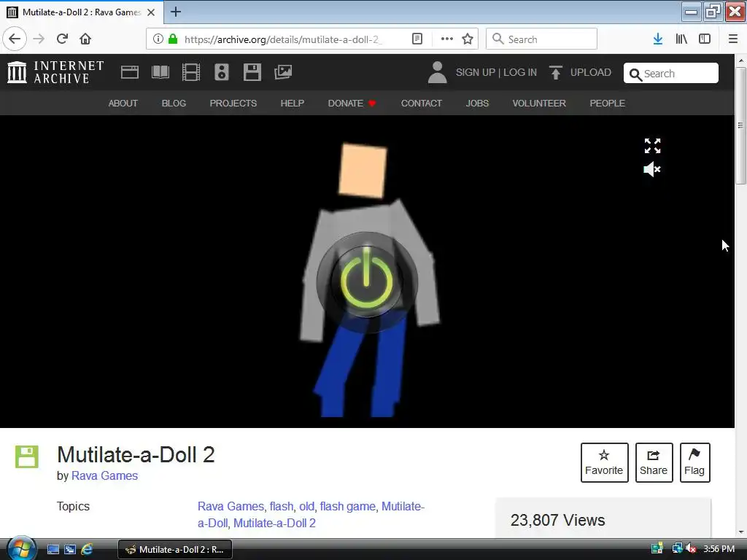
Task: Open the Firefox hamburger menu
Action: tap(733, 39)
